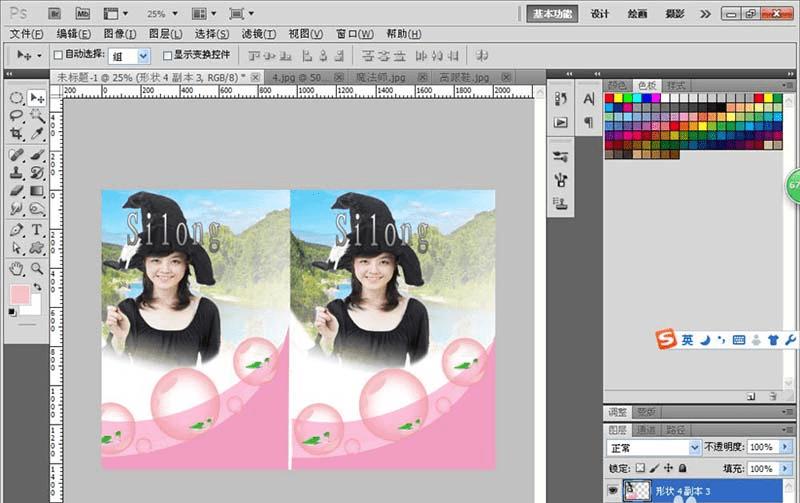Select the Healing Brush tool
The width and height of the screenshot is (800, 503).
click(x=16, y=155)
